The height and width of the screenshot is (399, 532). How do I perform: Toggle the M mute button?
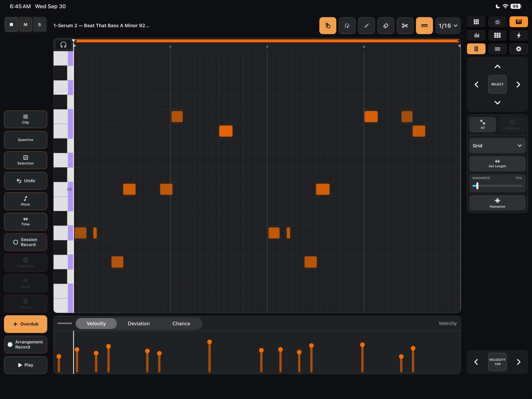click(26, 25)
